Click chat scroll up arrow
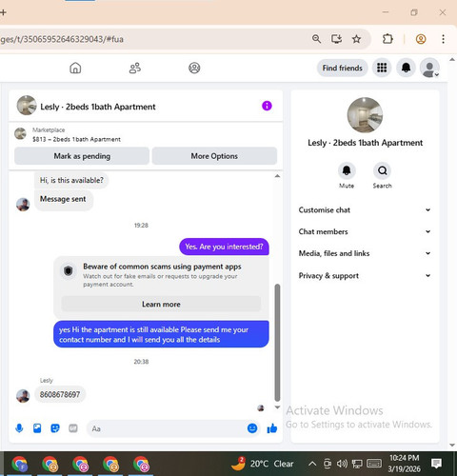This screenshot has width=457, height=476. click(277, 176)
